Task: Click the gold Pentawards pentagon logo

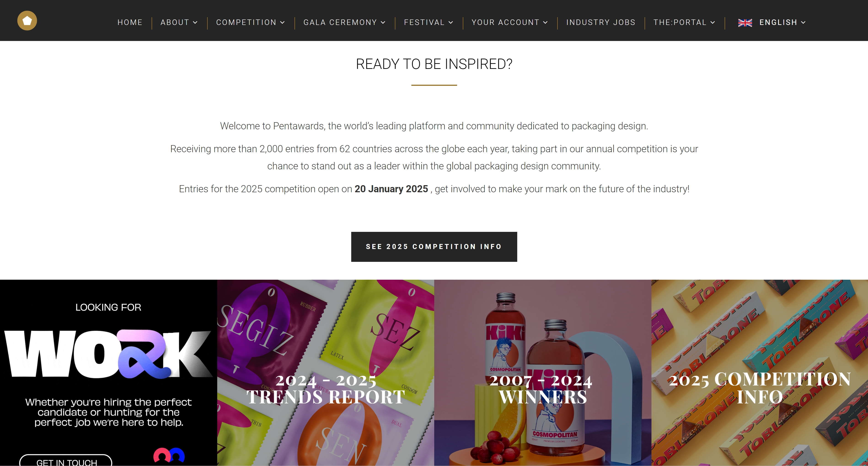Action: coord(27,21)
